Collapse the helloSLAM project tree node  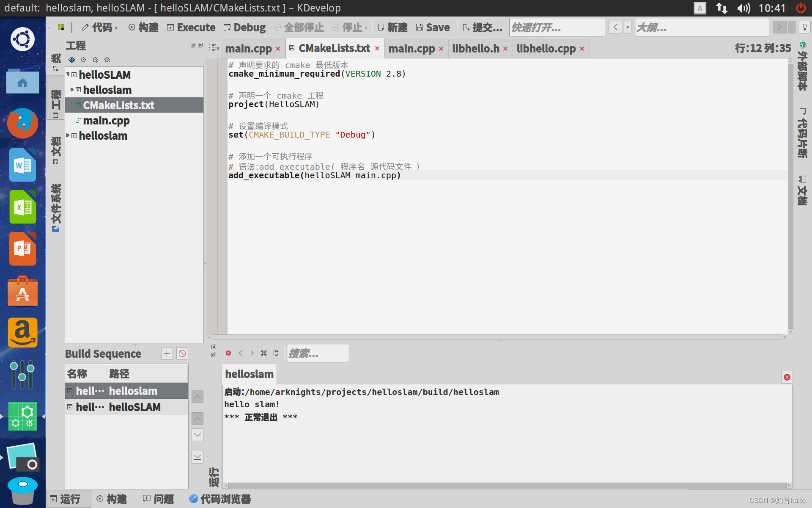[x=69, y=75]
